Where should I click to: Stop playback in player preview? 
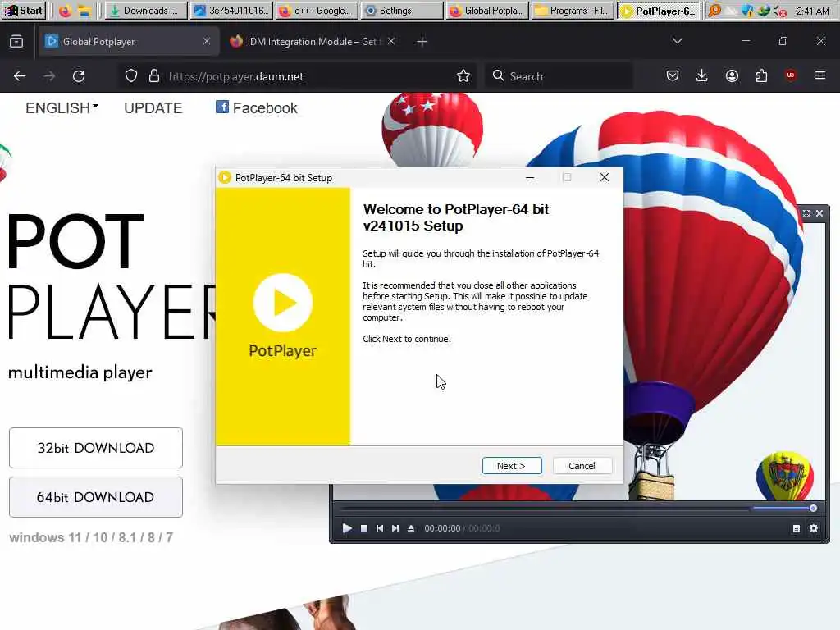[x=364, y=528]
